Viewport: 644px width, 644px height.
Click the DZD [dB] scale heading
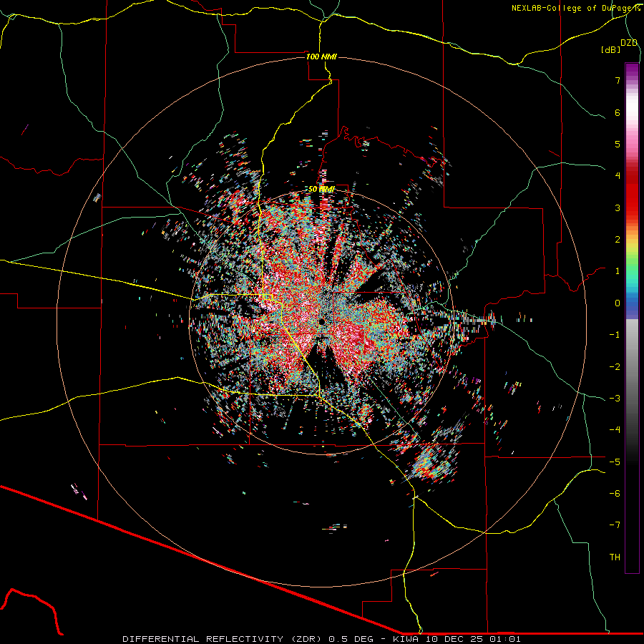pyautogui.click(x=620, y=47)
